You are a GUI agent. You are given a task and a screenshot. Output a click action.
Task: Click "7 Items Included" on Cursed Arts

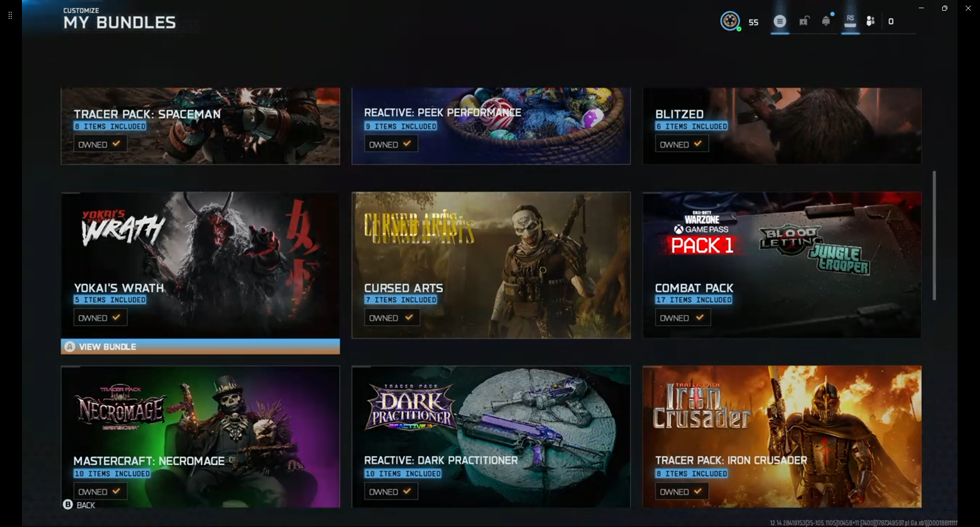coord(401,300)
